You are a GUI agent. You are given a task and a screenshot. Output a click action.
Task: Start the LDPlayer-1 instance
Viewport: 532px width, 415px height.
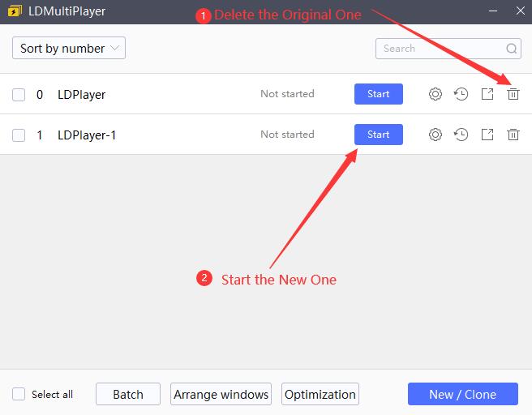tap(379, 135)
